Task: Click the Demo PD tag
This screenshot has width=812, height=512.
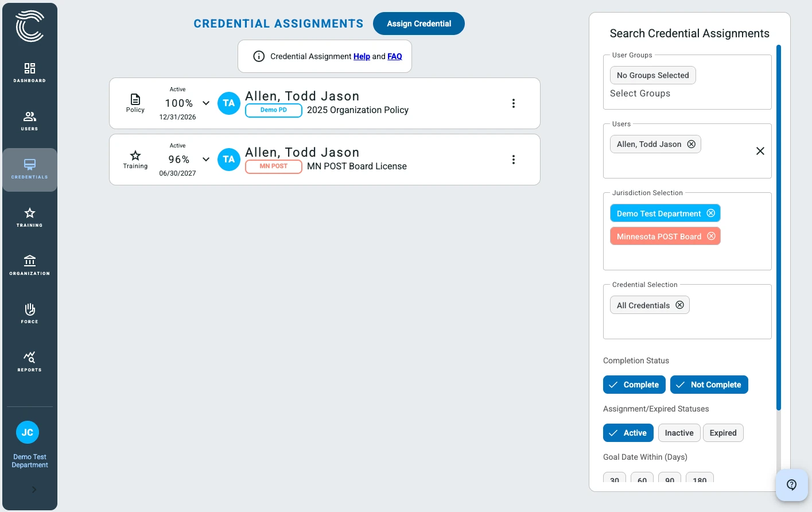Action: click(x=274, y=110)
